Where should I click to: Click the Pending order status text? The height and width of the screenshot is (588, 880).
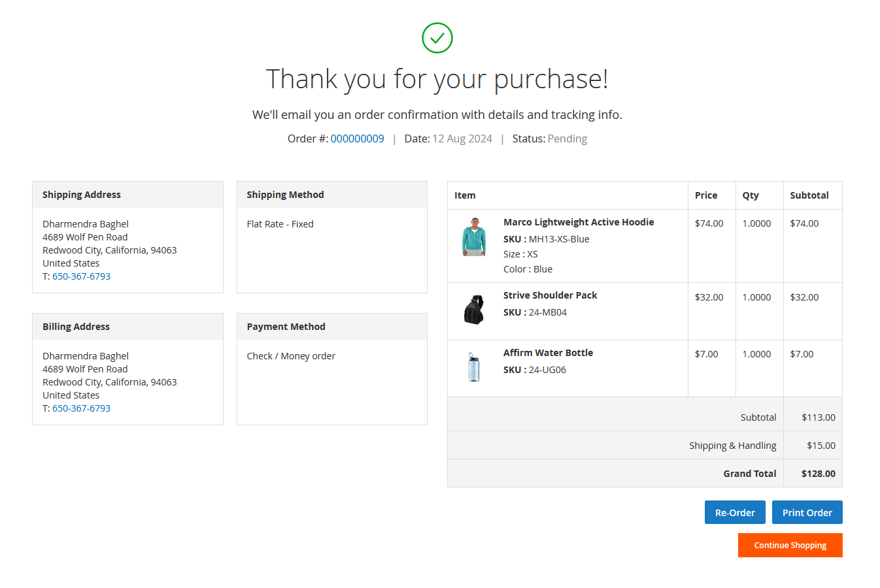pyautogui.click(x=567, y=139)
